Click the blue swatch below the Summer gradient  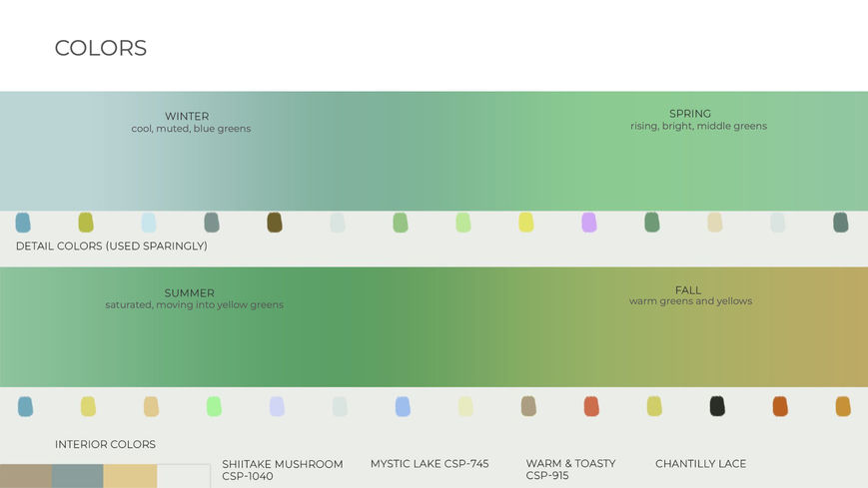[25, 407]
